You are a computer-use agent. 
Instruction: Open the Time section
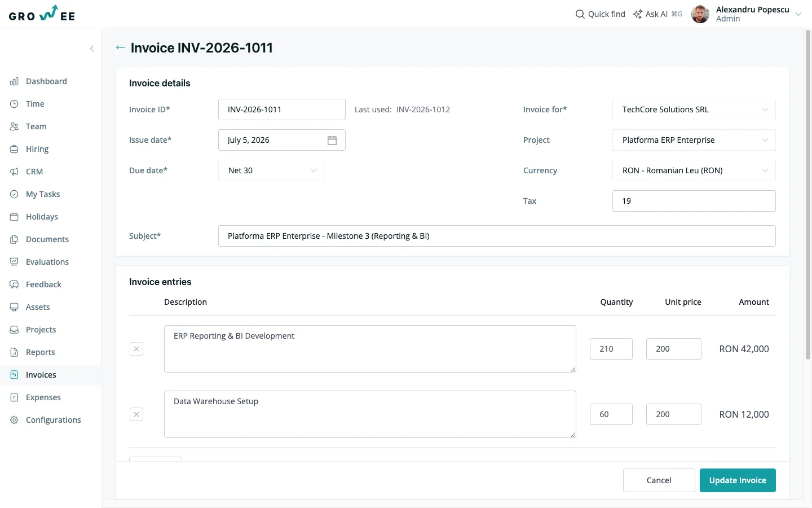click(51, 104)
